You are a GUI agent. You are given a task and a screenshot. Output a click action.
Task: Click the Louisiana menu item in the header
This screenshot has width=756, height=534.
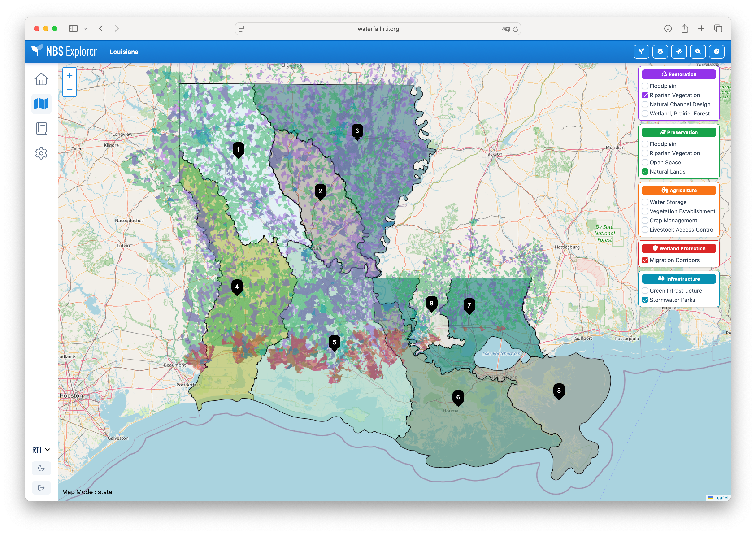click(124, 52)
